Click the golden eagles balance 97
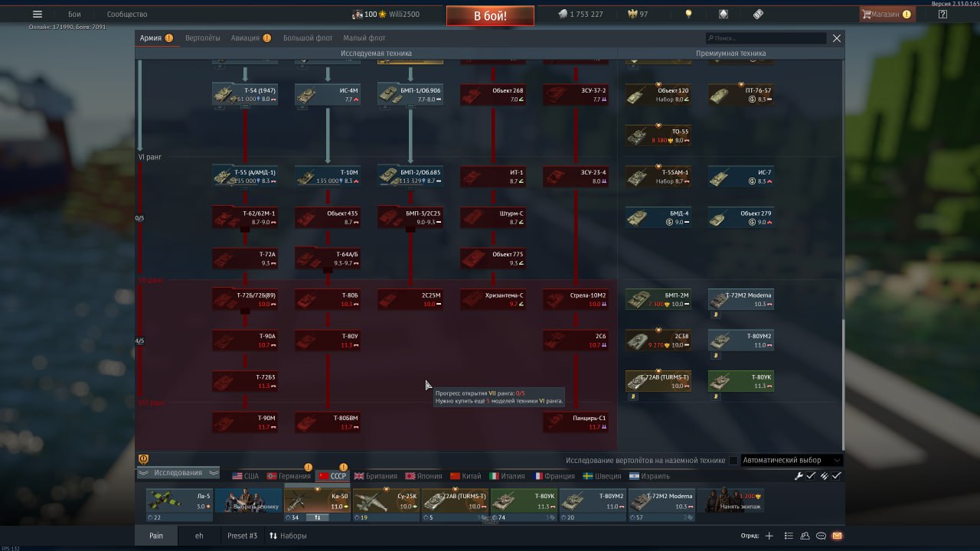This screenshot has height=551, width=980. tap(638, 14)
